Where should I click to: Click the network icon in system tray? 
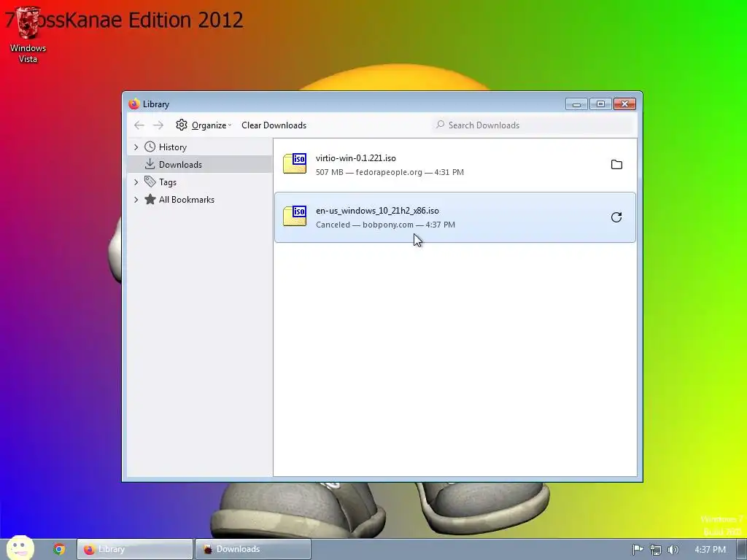tap(656, 550)
